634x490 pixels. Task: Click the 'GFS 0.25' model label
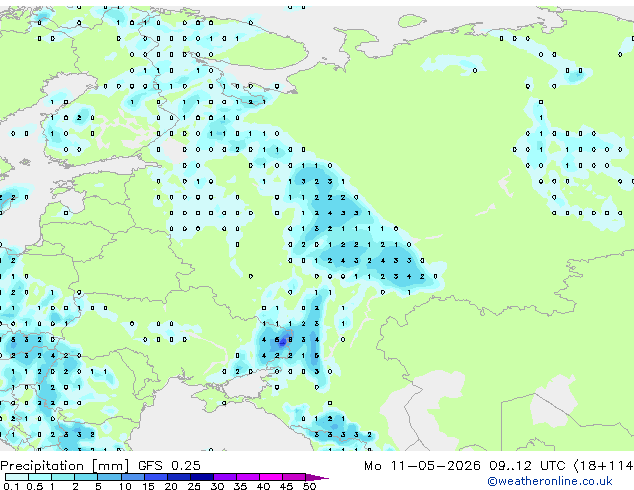pos(169,466)
